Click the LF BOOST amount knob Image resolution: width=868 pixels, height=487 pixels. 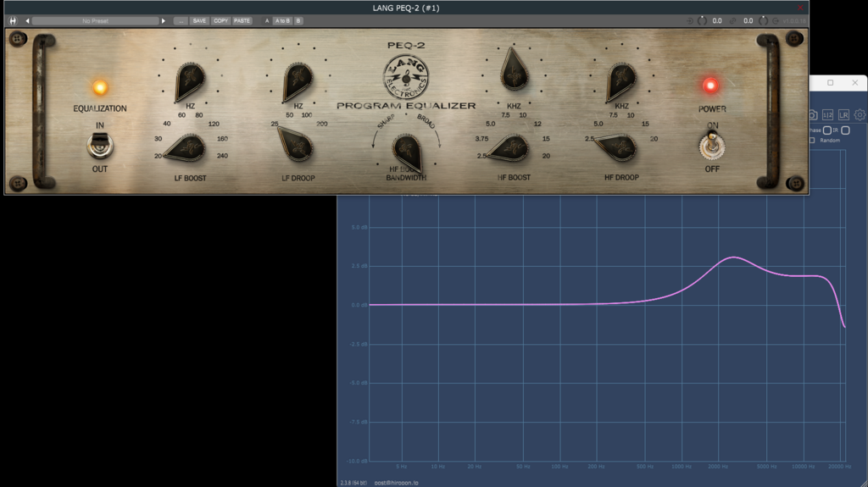(x=186, y=148)
